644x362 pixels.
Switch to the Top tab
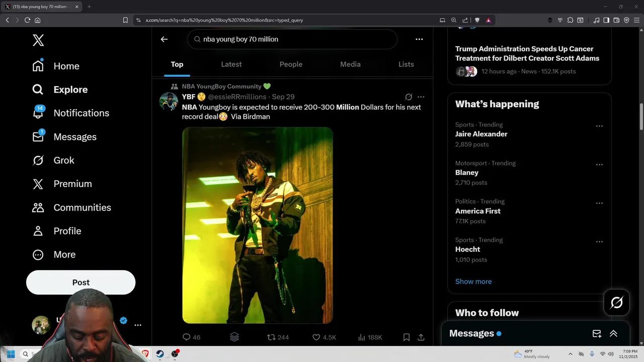pyautogui.click(x=177, y=64)
